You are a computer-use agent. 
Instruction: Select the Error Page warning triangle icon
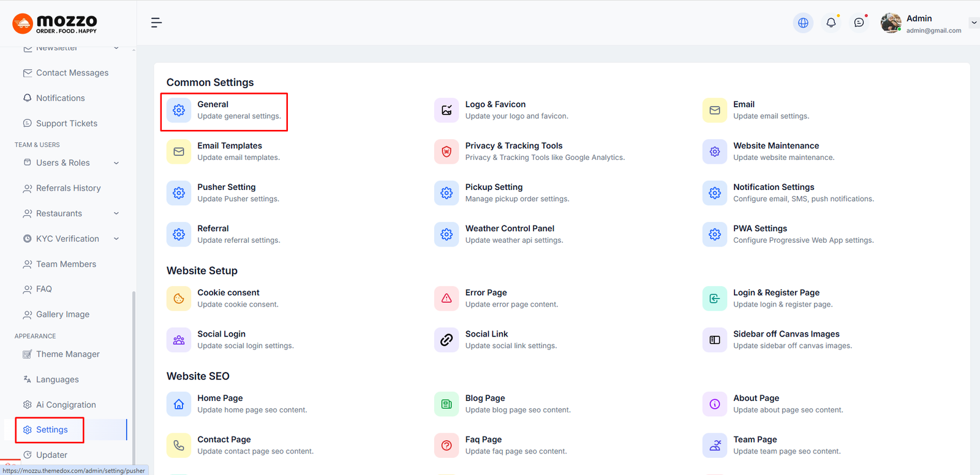pos(447,298)
